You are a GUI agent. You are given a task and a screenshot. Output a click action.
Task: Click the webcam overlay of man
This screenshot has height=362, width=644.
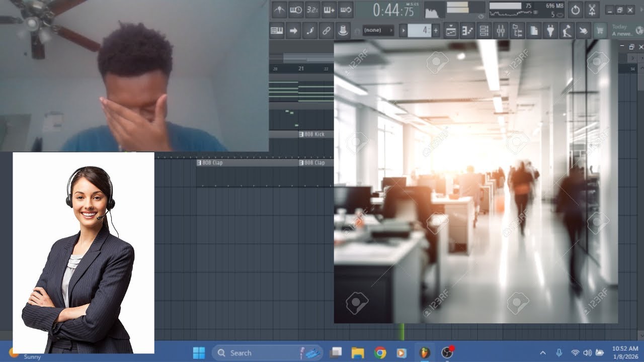pos(134,75)
